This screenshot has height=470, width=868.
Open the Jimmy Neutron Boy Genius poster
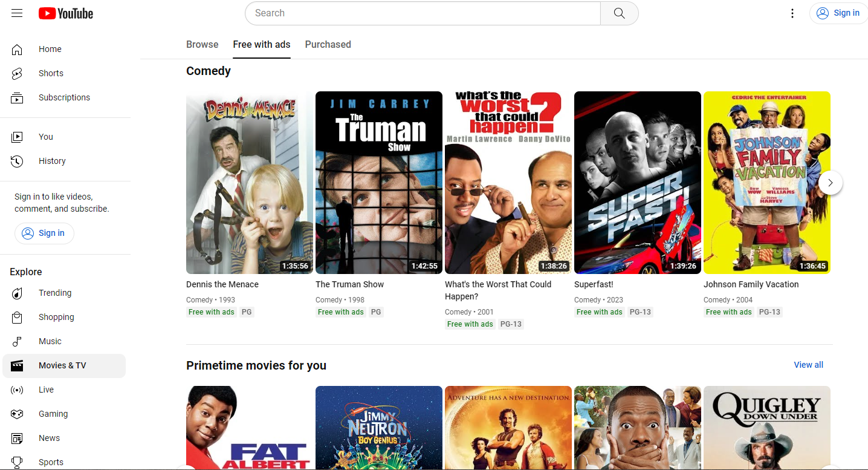379,428
